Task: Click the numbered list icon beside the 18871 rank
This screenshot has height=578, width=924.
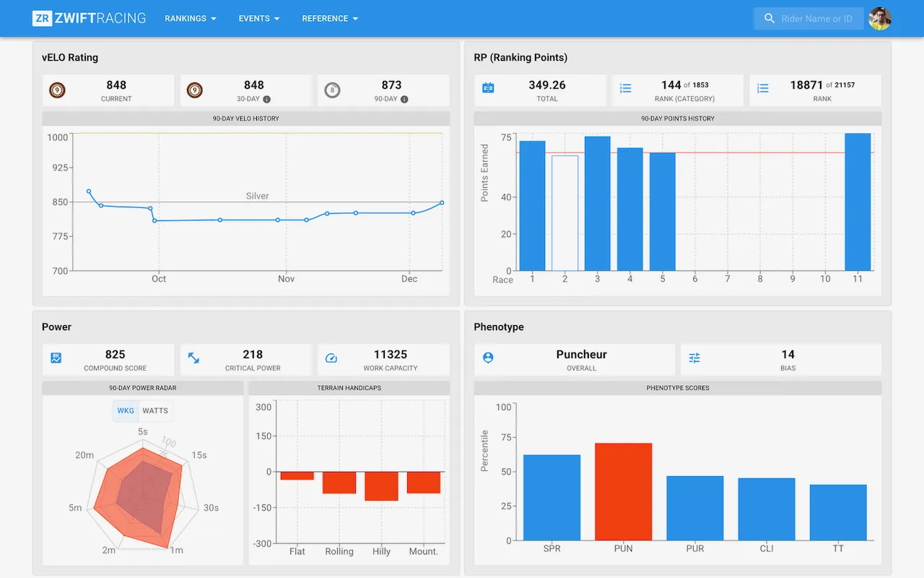Action: 763,89
